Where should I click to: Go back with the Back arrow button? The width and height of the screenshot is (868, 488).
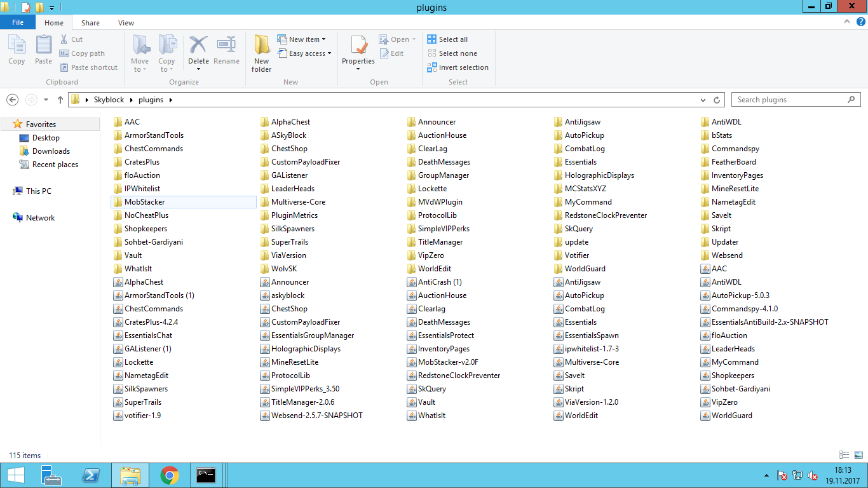12,100
